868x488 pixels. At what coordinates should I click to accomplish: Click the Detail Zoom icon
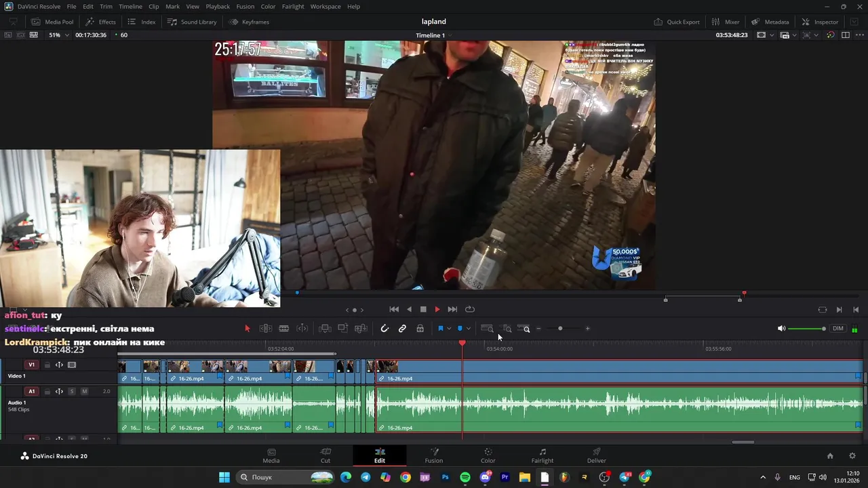click(507, 329)
